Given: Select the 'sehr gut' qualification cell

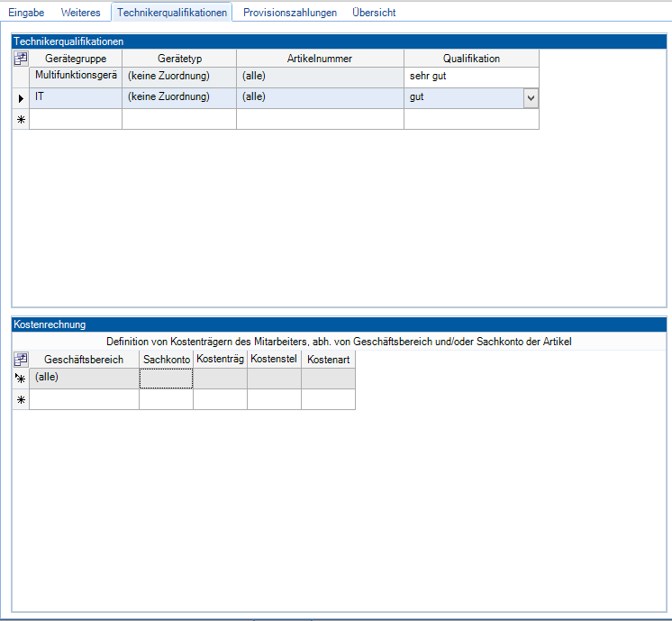Looking at the screenshot, I should 470,77.
